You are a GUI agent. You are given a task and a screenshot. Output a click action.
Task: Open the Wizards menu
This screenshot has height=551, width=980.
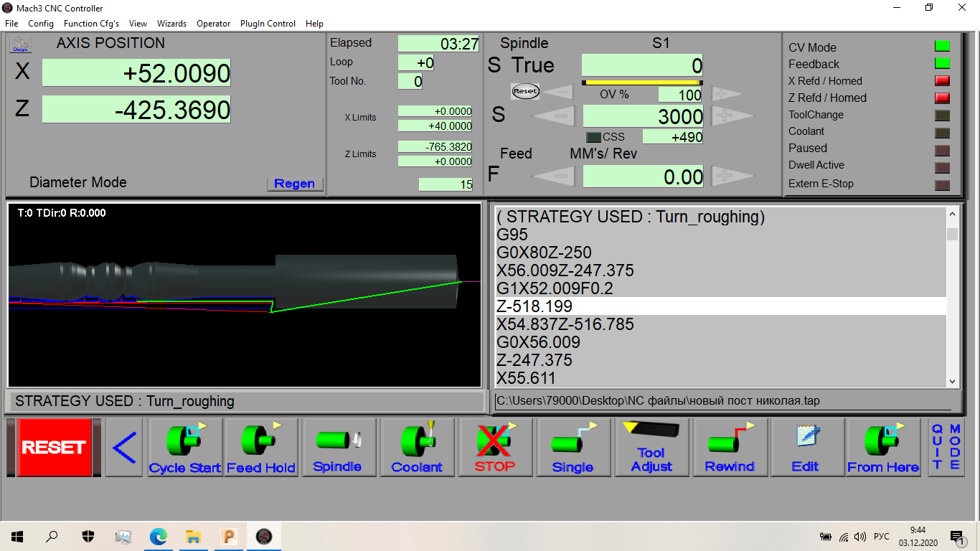click(x=172, y=24)
